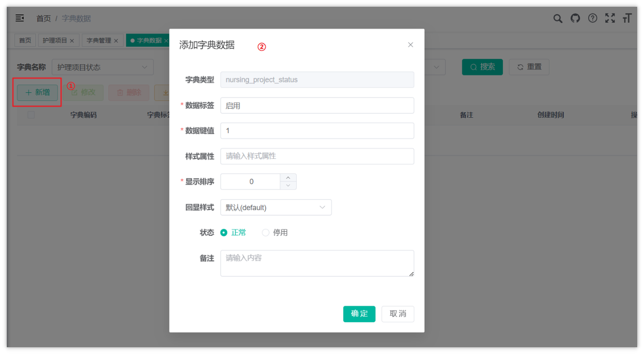Select the active 字典数据 tab
This screenshot has height=354, width=644.
(x=149, y=40)
